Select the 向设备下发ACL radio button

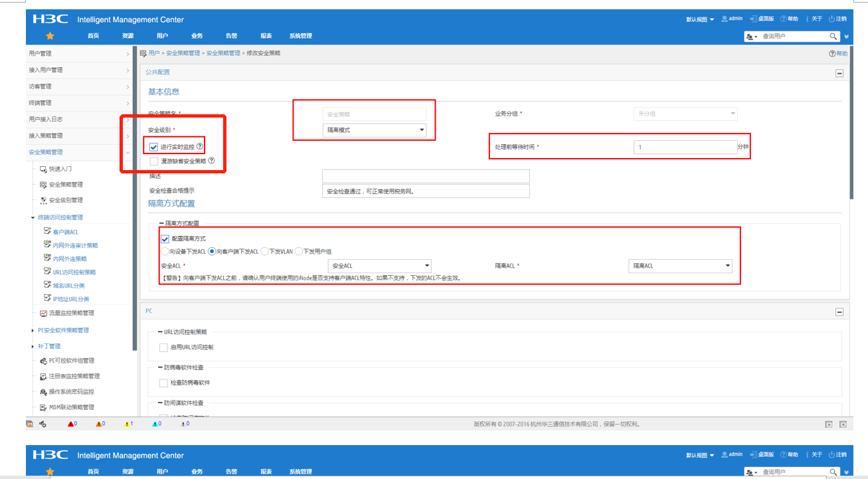(x=165, y=252)
